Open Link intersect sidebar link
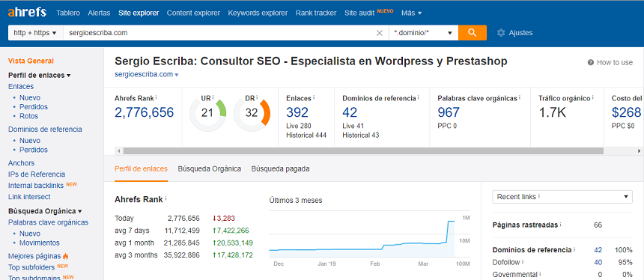Viewport: 644px width, 280px height. tap(29, 197)
